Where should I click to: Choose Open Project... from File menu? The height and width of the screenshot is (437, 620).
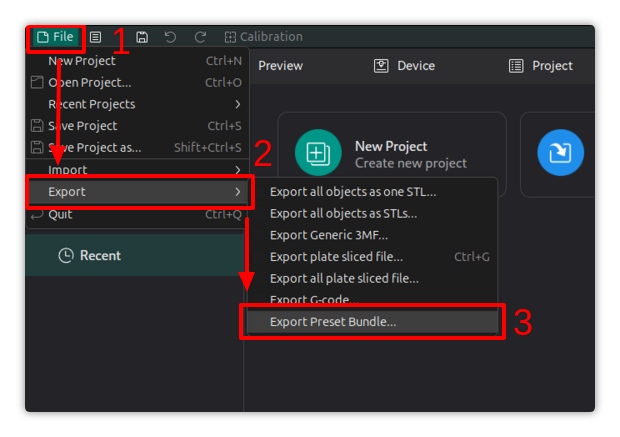137,83
